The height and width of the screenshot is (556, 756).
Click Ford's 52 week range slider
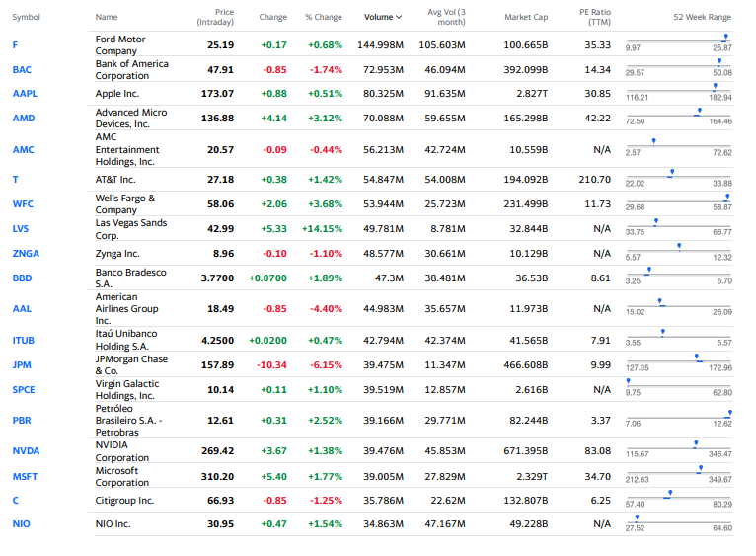click(679, 42)
